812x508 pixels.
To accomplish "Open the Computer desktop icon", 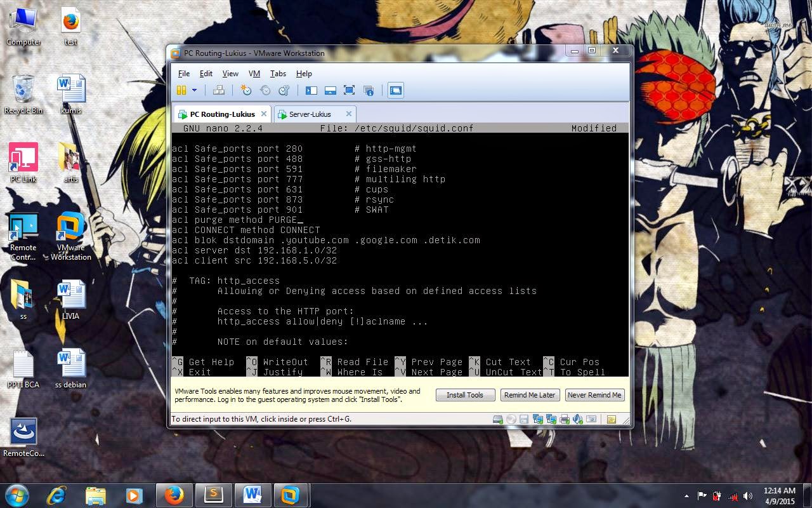I will pyautogui.click(x=23, y=25).
